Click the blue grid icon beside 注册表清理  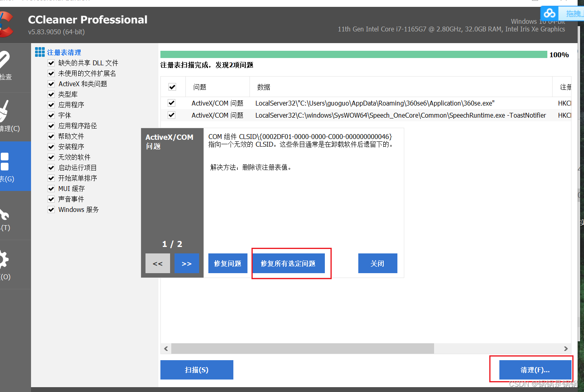(x=40, y=52)
